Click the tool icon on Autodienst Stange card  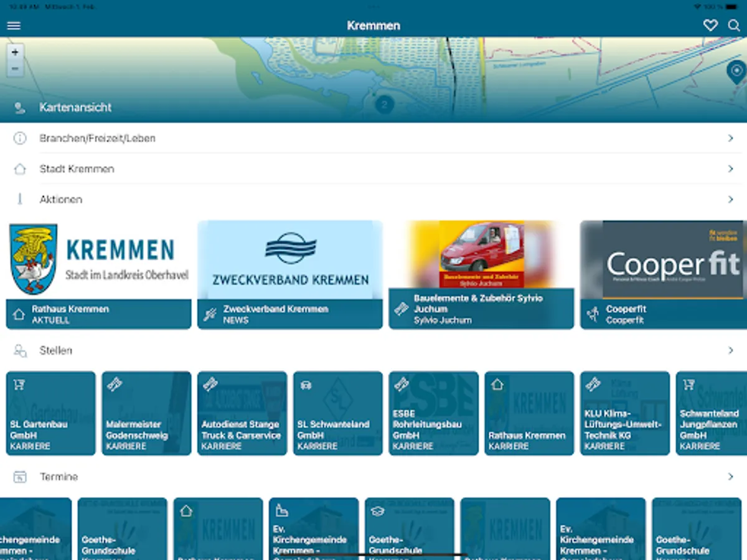pyautogui.click(x=210, y=385)
